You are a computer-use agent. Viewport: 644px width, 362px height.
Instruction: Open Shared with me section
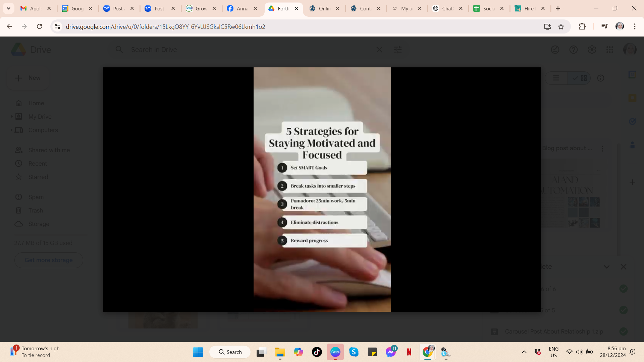pyautogui.click(x=49, y=150)
